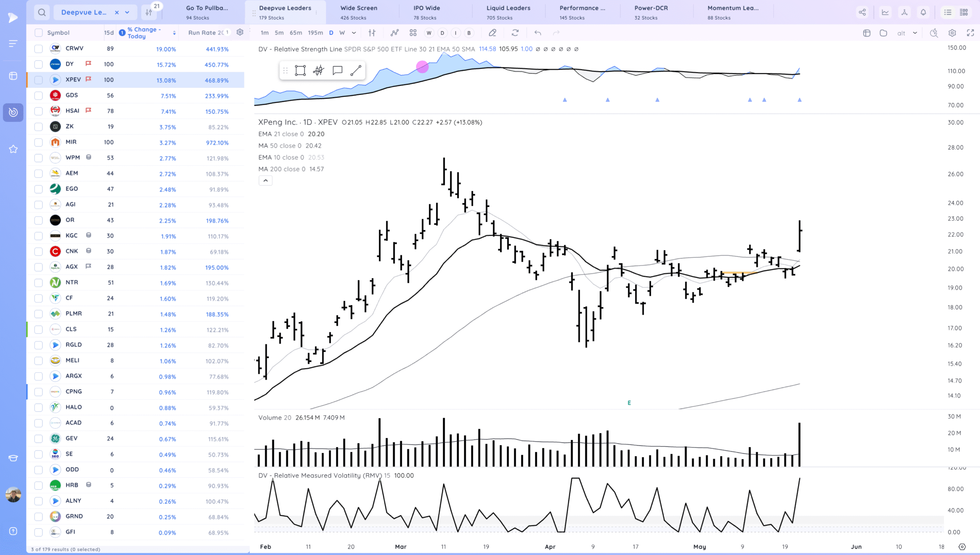Toggle the select-all checkbox beside Symbol
The height and width of the screenshot is (555, 980).
38,33
